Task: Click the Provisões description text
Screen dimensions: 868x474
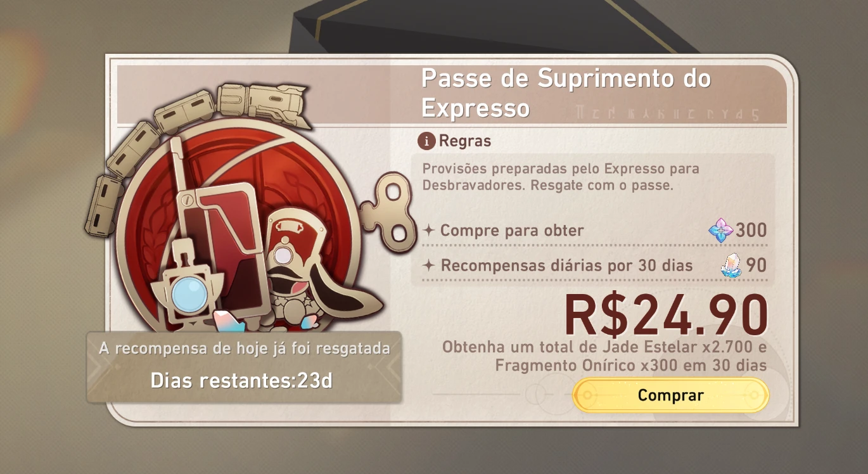Action: 561,178
